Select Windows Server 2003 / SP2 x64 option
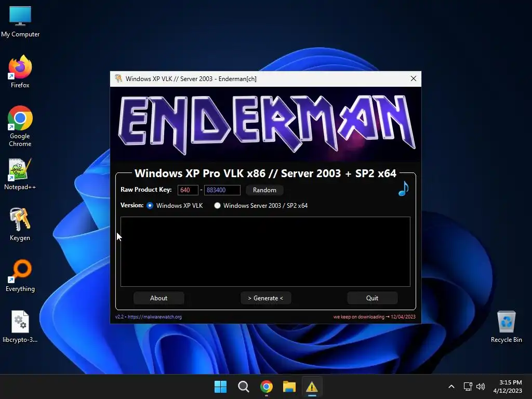This screenshot has height=399, width=532. coord(217,206)
